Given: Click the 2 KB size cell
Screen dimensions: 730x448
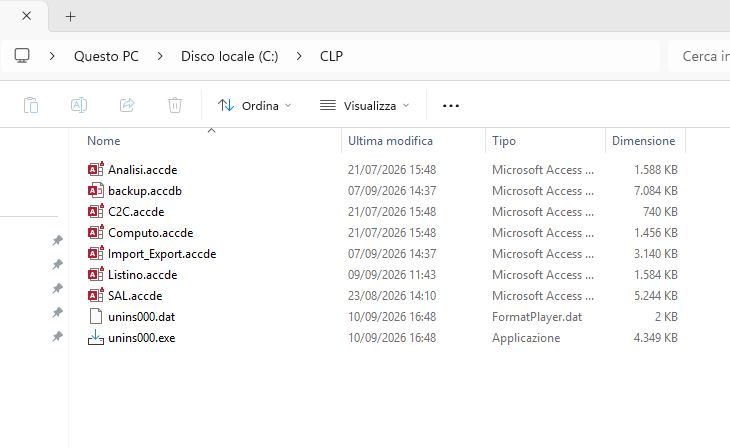Looking at the screenshot, I should (x=666, y=317).
